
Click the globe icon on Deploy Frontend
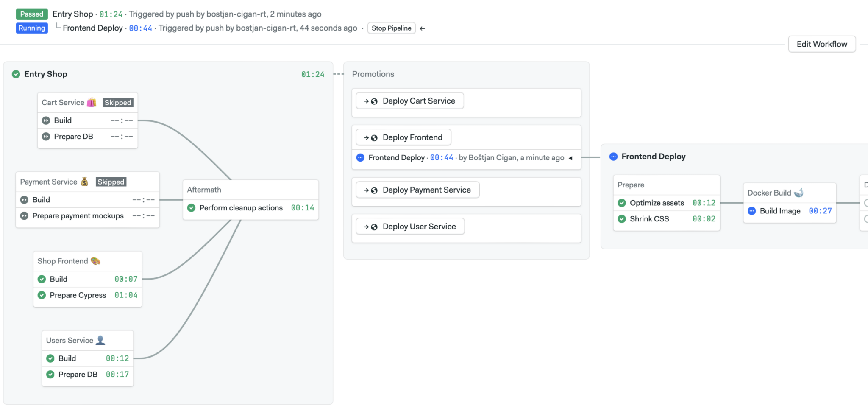coord(373,137)
